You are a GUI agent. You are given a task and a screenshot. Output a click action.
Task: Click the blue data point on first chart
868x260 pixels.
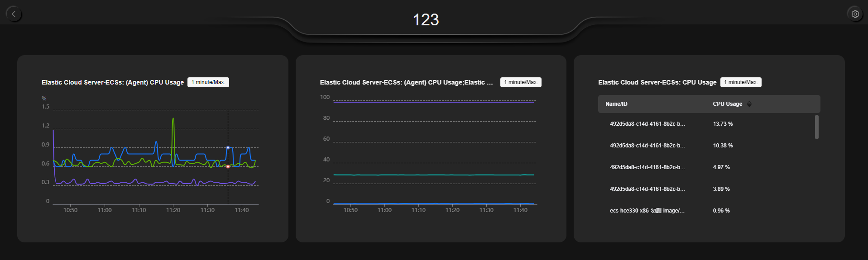(x=228, y=147)
